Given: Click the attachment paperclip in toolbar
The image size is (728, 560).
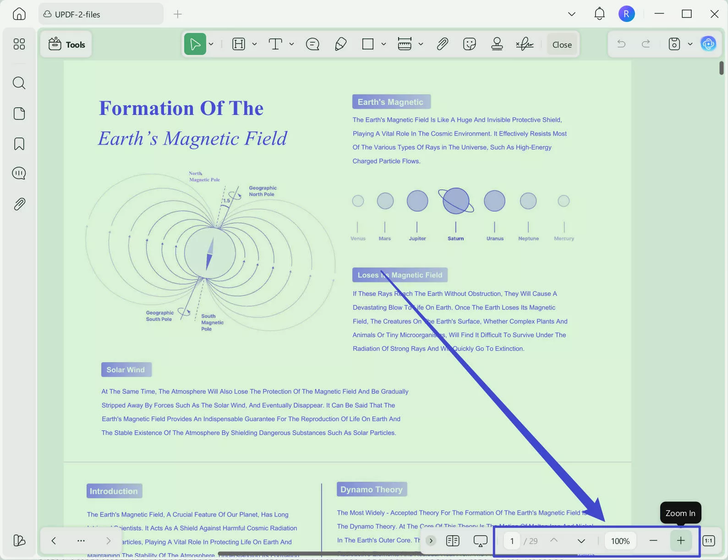Looking at the screenshot, I should point(442,44).
